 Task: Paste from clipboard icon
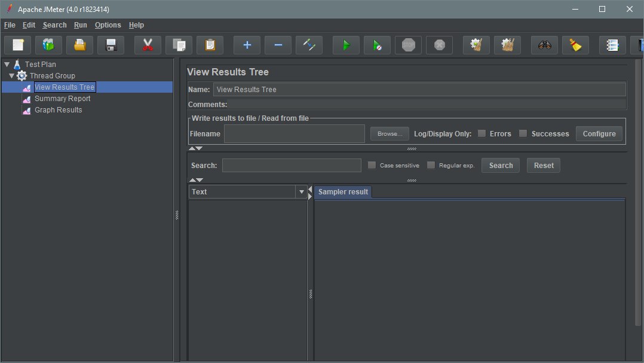[x=210, y=45]
